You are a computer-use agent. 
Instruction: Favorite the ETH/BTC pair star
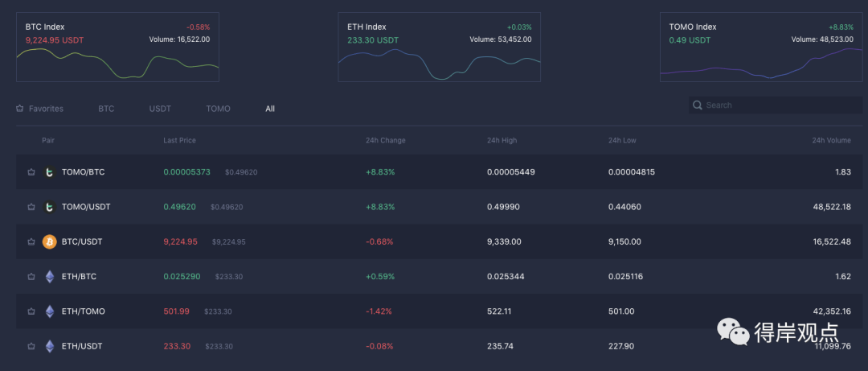[x=31, y=277]
